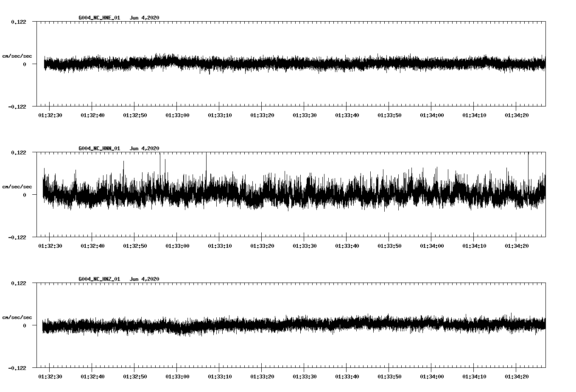
Task: Click the zero baseline label of HNE plot
Action: tap(25, 64)
